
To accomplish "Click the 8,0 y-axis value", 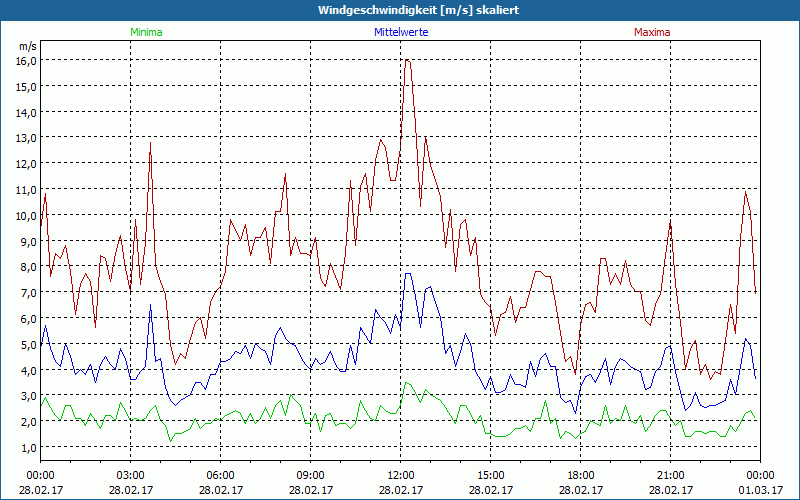I will pyautogui.click(x=29, y=267).
